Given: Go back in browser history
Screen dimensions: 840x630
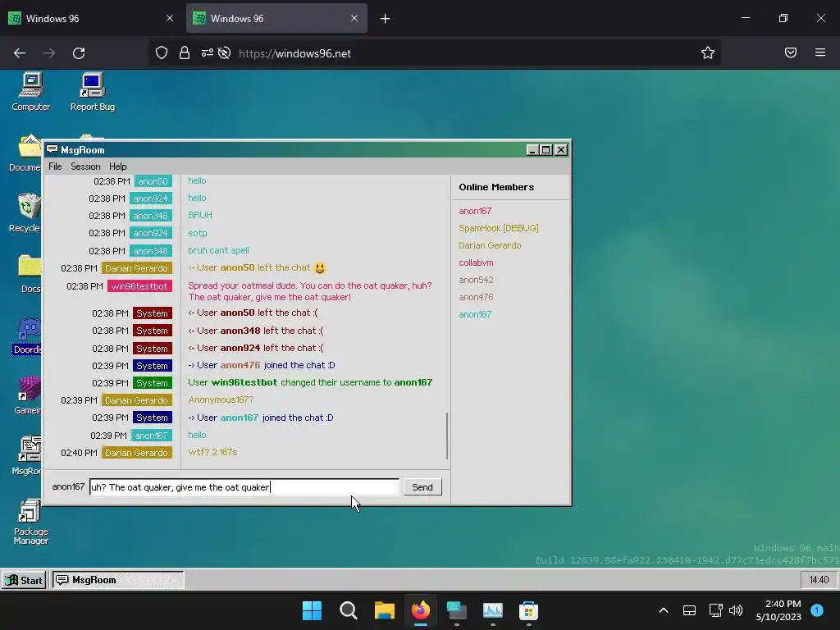Looking at the screenshot, I should click(20, 53).
